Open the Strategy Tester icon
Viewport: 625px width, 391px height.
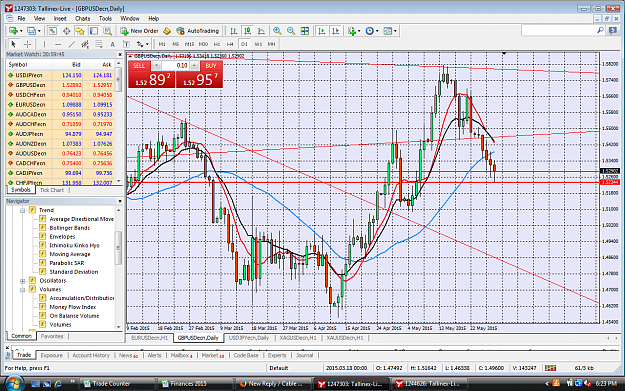tap(107, 31)
